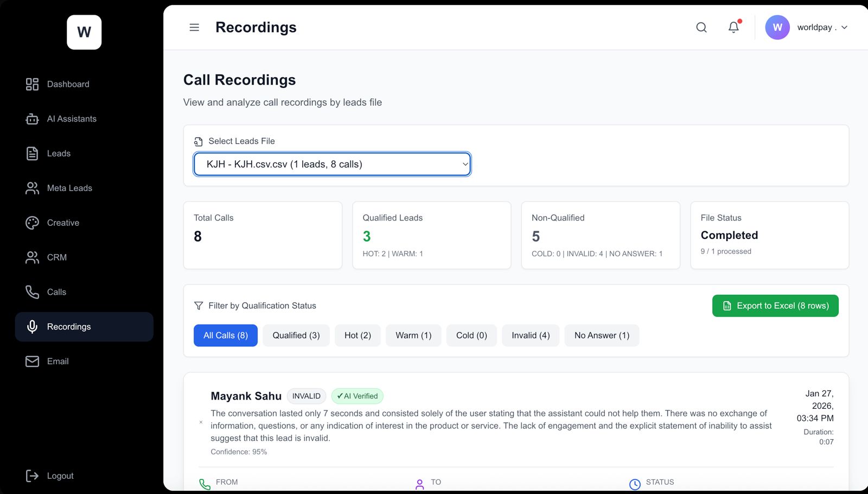Open the search magnifier in the top bar
The height and width of the screenshot is (494, 868).
tap(701, 27)
